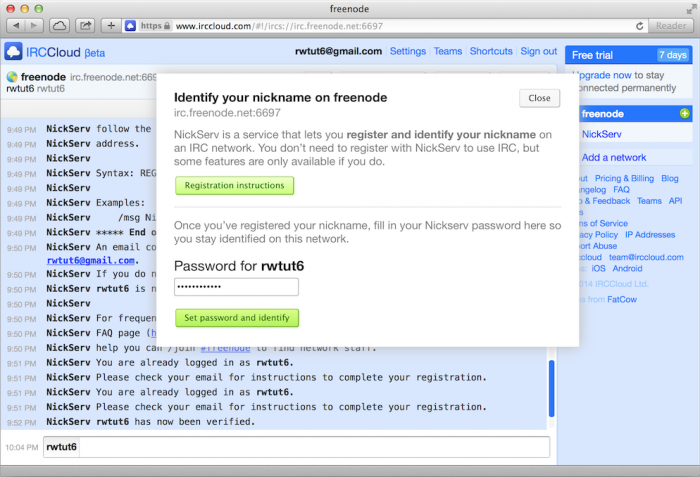Click the plus add bookmark button
The height and width of the screenshot is (477, 700).
pyautogui.click(x=111, y=26)
